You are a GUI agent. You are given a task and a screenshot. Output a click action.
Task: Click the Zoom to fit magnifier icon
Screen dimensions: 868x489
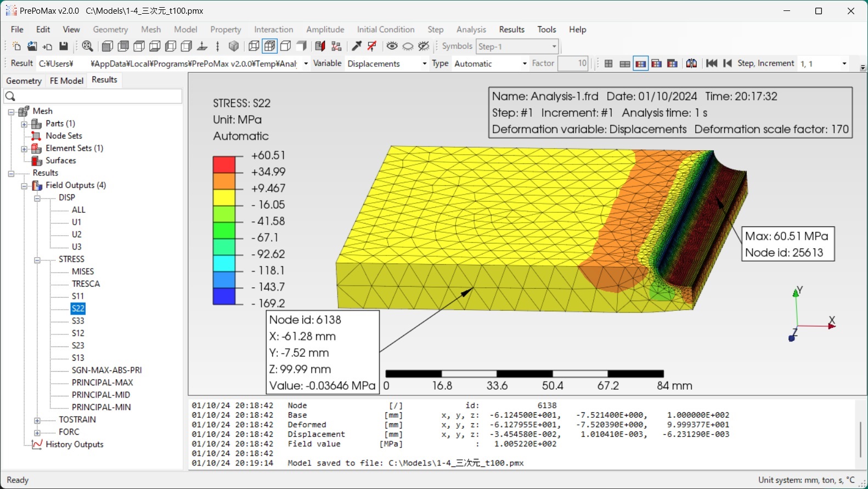tap(87, 46)
